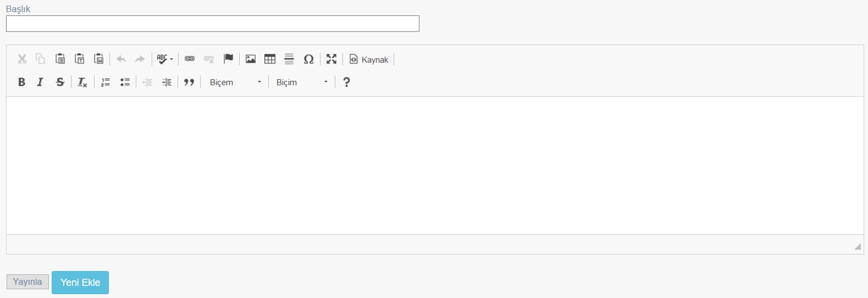Image resolution: width=868 pixels, height=298 pixels.
Task: Insert a numbered list
Action: coord(106,82)
